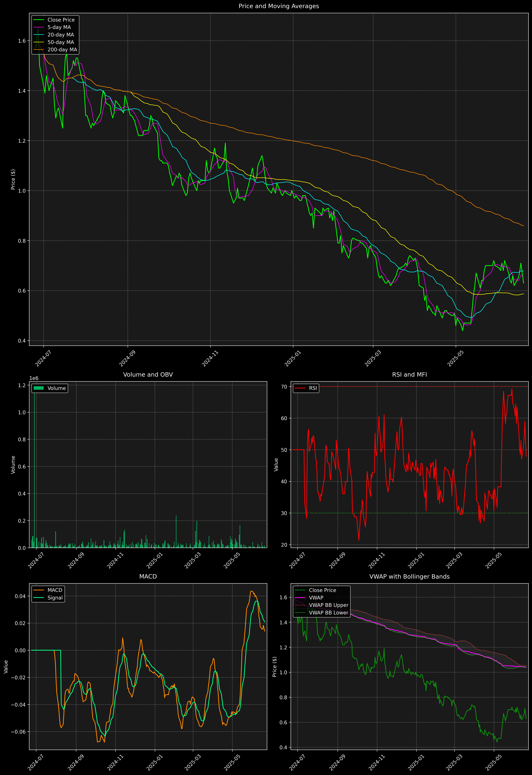The width and height of the screenshot is (532, 775).
Task: Click the 'MACD' chart title
Action: pos(148,577)
